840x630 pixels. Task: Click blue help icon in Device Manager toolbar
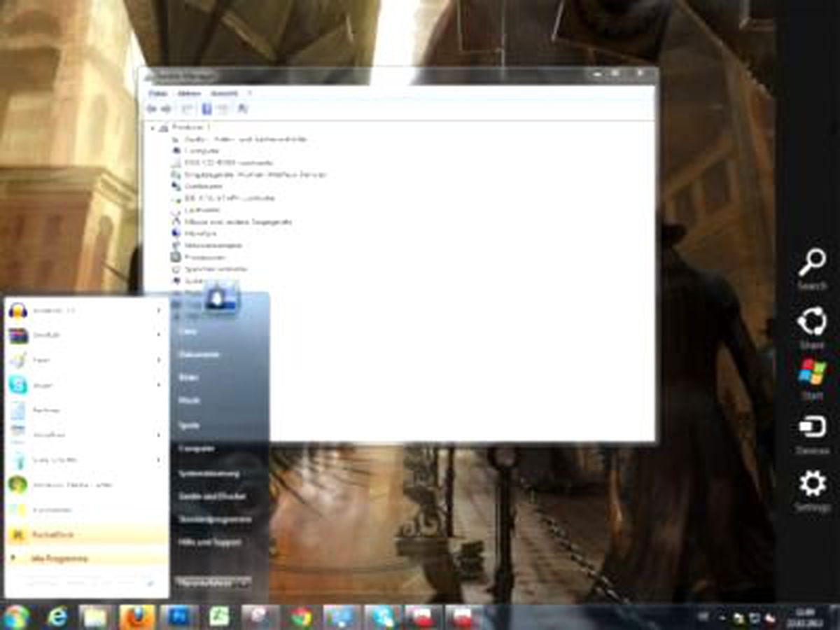pos(206,108)
